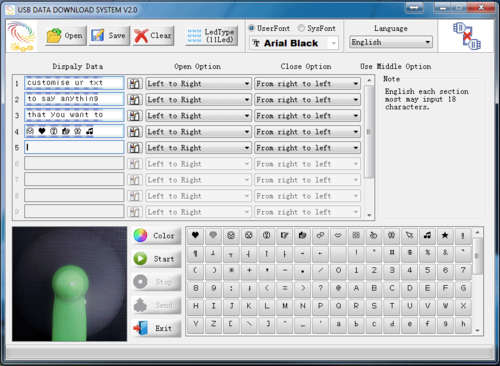Click the letter D key

(409, 288)
